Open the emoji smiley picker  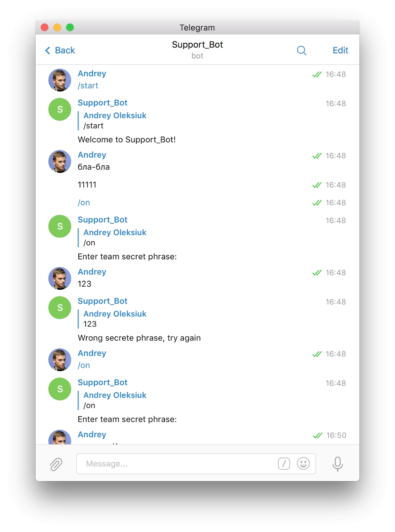click(303, 464)
